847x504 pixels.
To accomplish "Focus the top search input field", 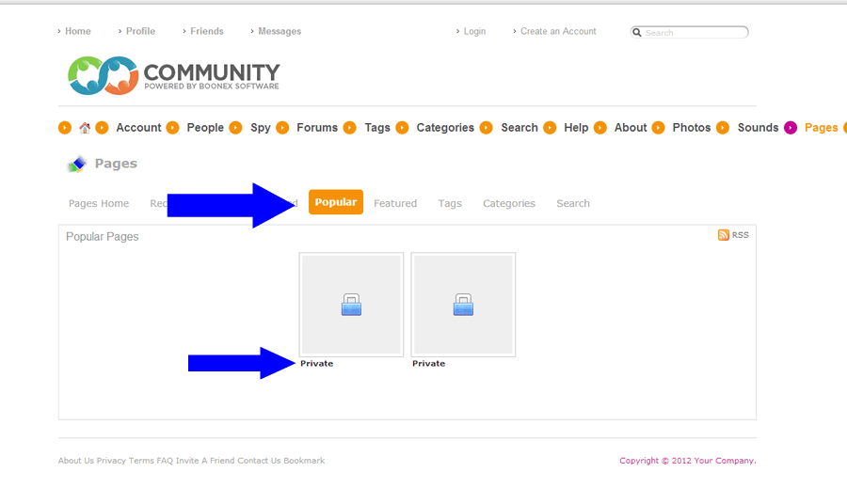I will [689, 32].
